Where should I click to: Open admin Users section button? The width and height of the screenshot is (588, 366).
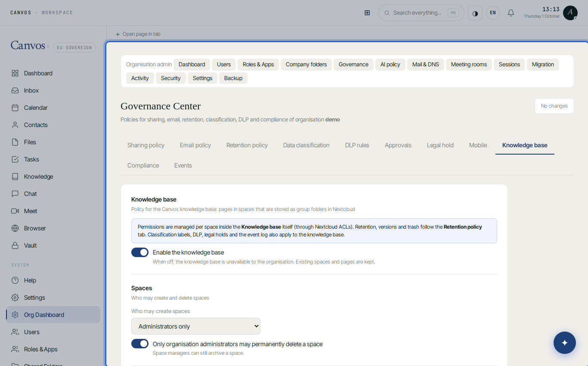coord(224,65)
